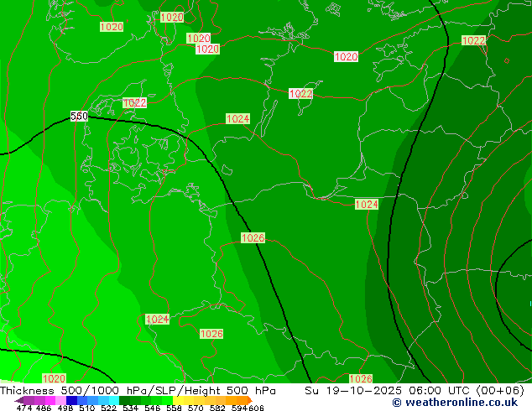This screenshot has width=532, height=411.
Task: Click the legend value 582
Action: (217, 408)
